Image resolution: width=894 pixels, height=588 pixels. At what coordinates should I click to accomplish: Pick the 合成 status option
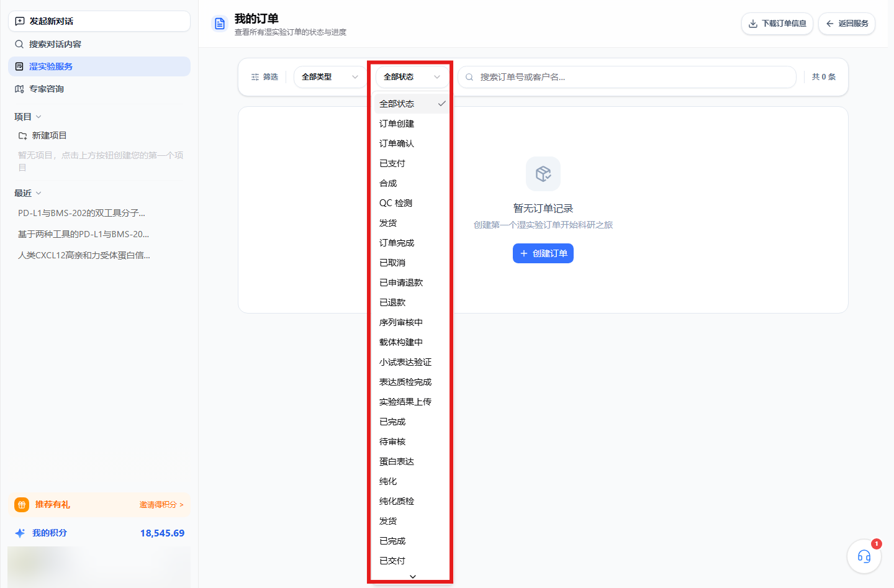[x=413, y=183]
